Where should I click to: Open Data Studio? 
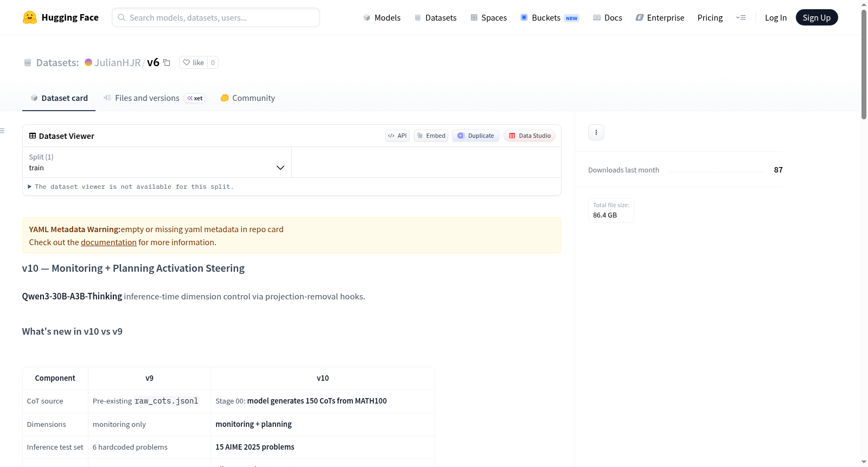click(x=529, y=136)
